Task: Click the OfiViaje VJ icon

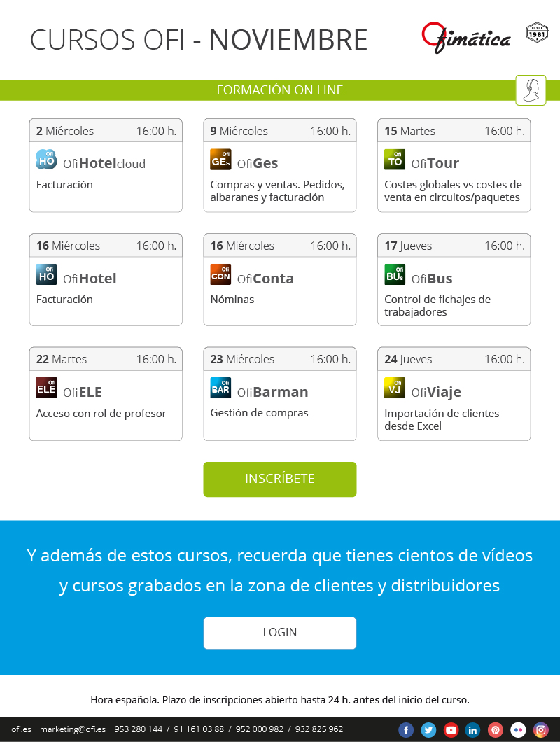Action: point(395,388)
